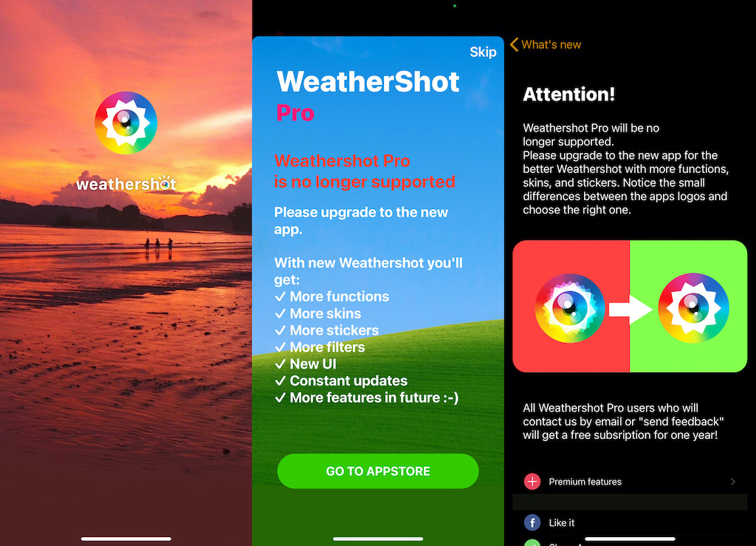Tap the red plus Premium features icon
Viewport: 756px width, 546px height.
click(532, 482)
